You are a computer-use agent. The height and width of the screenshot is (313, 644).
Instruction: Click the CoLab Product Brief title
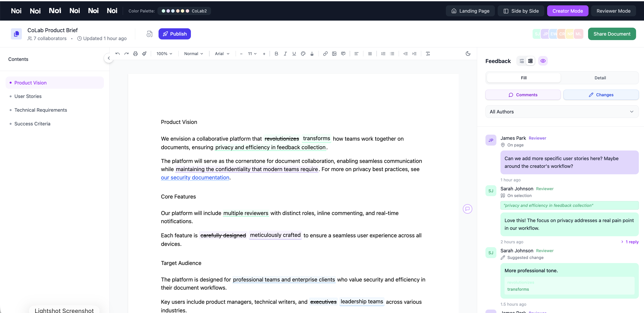[x=52, y=30]
